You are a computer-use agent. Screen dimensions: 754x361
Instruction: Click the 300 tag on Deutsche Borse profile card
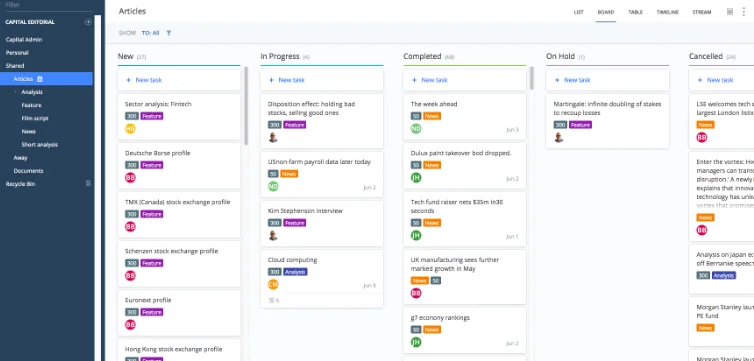132,165
